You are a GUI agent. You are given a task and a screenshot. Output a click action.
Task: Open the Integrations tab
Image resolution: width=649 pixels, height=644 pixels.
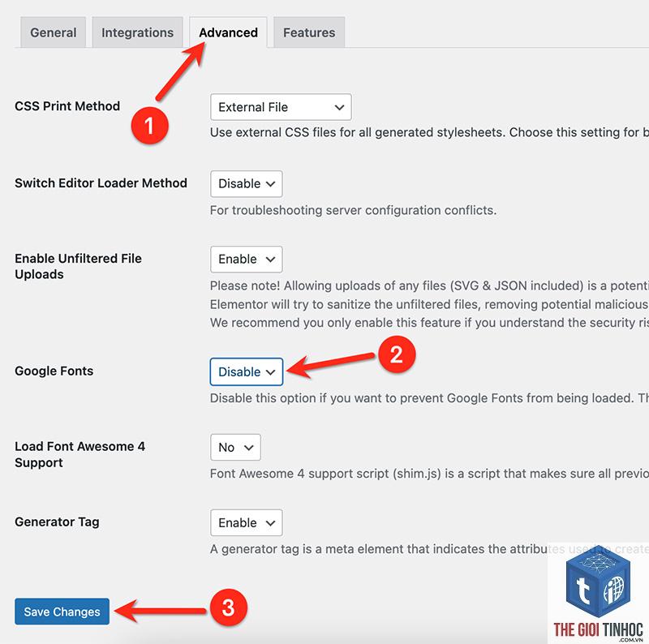pyautogui.click(x=137, y=32)
